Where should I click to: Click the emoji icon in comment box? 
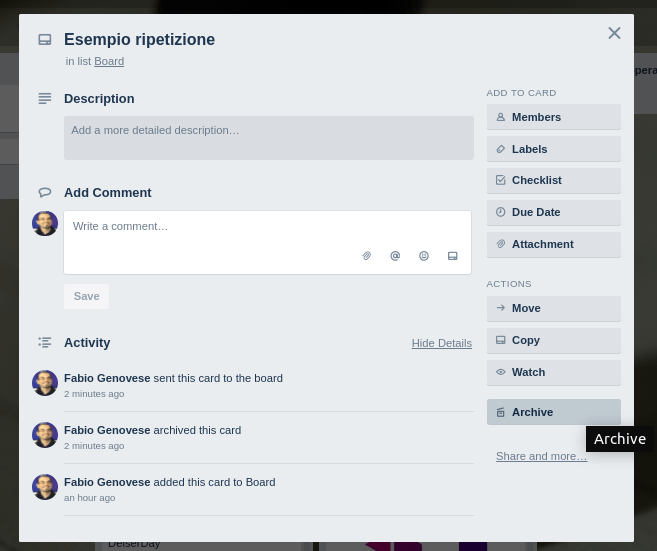[x=424, y=256]
